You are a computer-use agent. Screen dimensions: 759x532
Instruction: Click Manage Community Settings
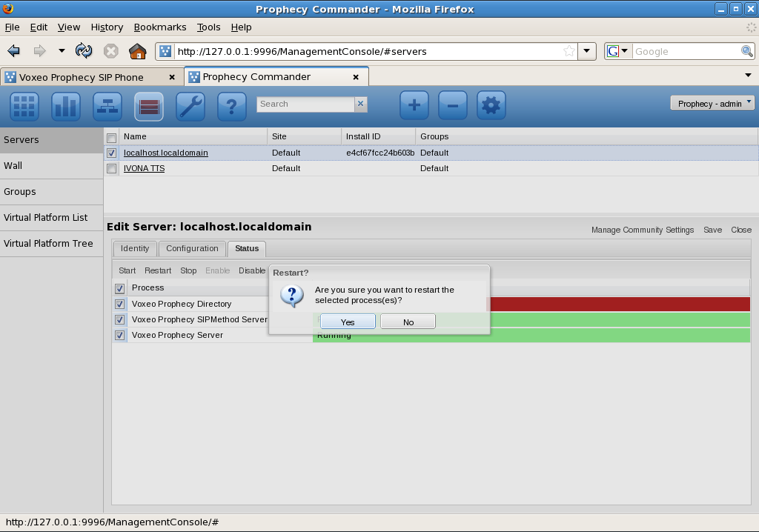pyautogui.click(x=643, y=230)
